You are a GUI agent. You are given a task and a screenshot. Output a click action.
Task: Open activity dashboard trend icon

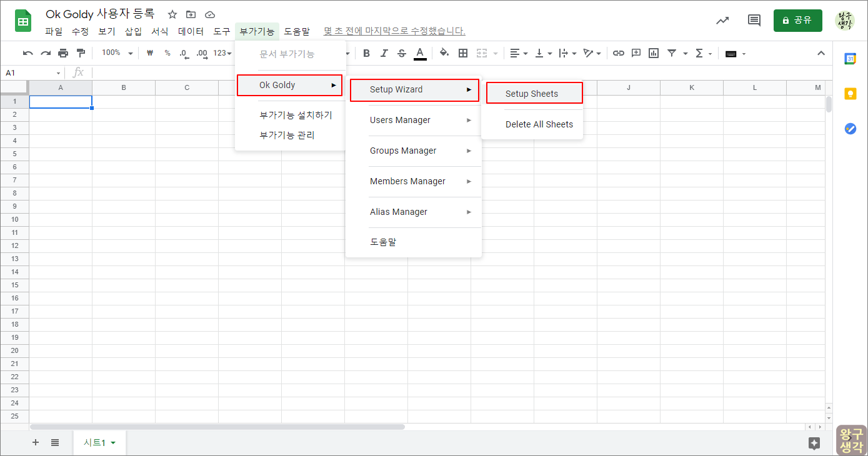(x=722, y=20)
